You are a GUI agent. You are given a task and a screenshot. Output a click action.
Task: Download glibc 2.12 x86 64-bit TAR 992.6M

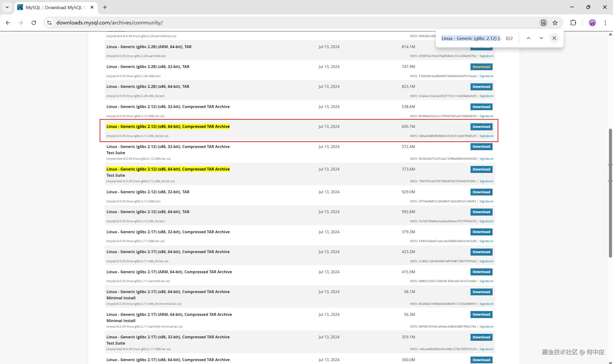[481, 212]
